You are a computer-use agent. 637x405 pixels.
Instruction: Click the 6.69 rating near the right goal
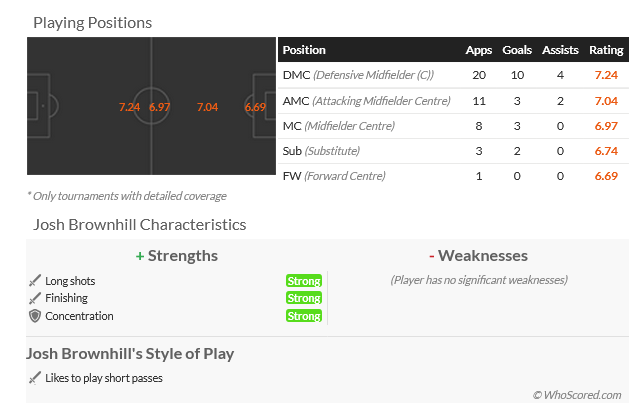tap(255, 107)
